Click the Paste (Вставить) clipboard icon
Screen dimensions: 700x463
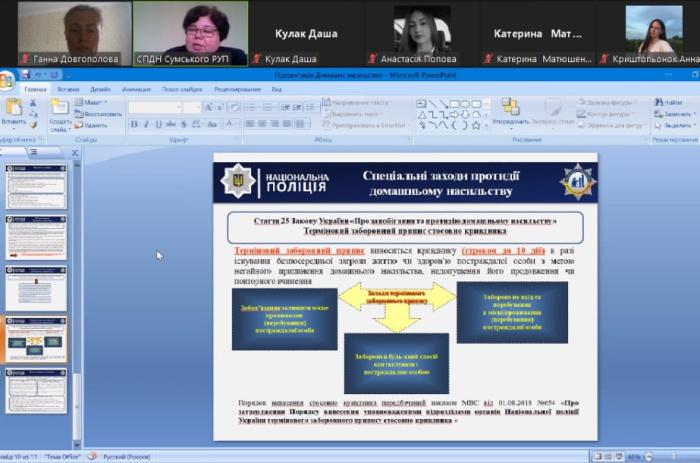[13, 108]
